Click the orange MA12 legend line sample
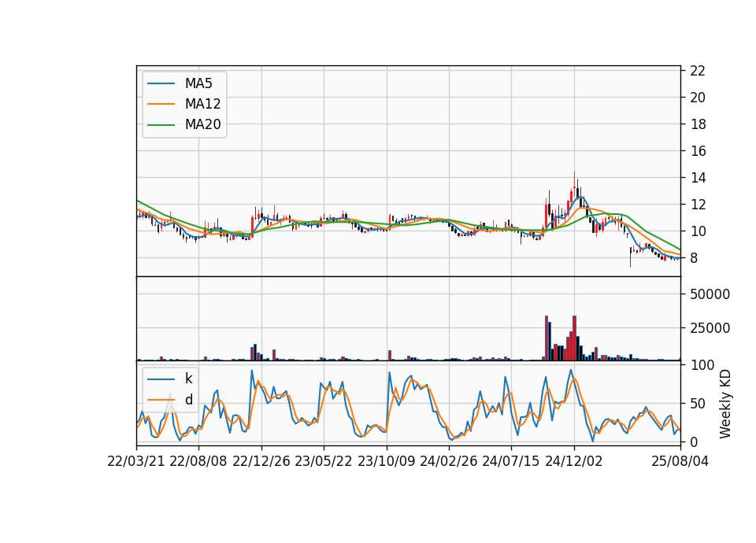Image resolution: width=756 pixels, height=543 pixels. click(161, 104)
